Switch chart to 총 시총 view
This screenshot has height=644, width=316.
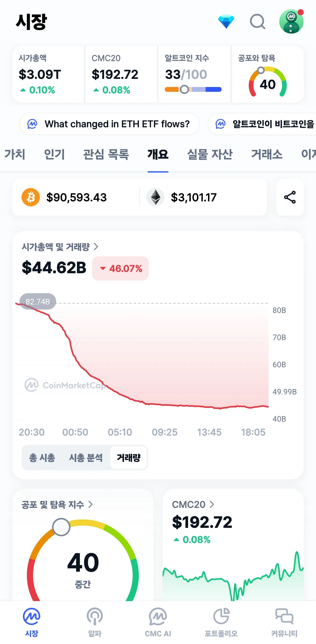pos(42,458)
